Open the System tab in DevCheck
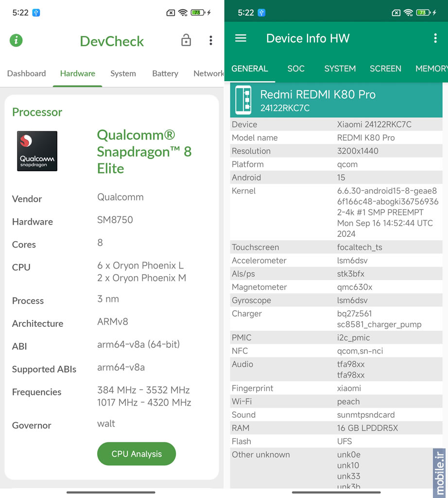This screenshot has width=448, height=498. [123, 73]
